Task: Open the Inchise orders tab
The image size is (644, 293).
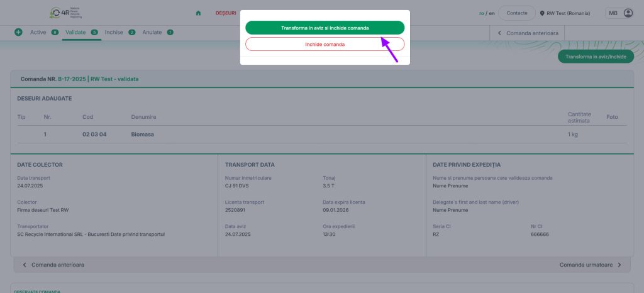Action: coord(114,32)
